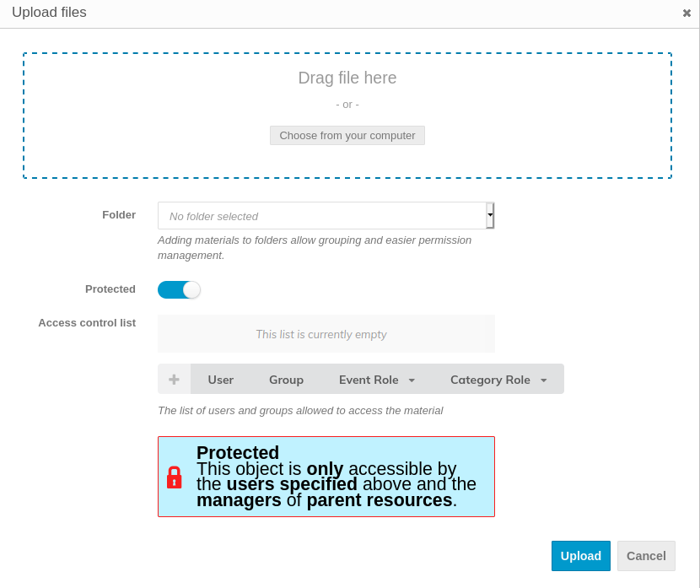Click the plus icon in access list toolbar

pos(174,380)
